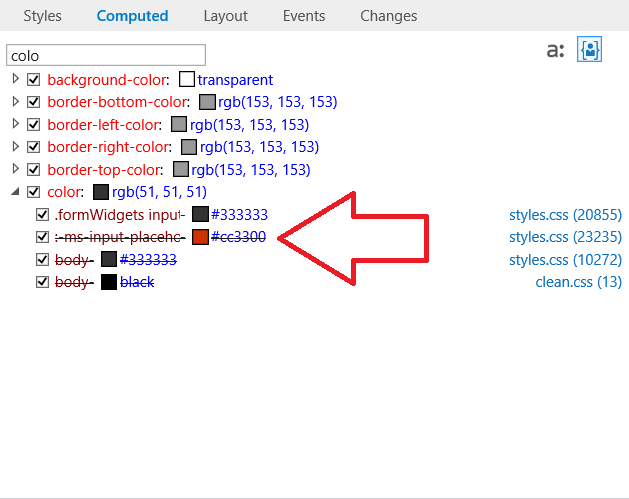
Task: Toggle checkbox for .formWidgets input rule
Action: (x=42, y=215)
